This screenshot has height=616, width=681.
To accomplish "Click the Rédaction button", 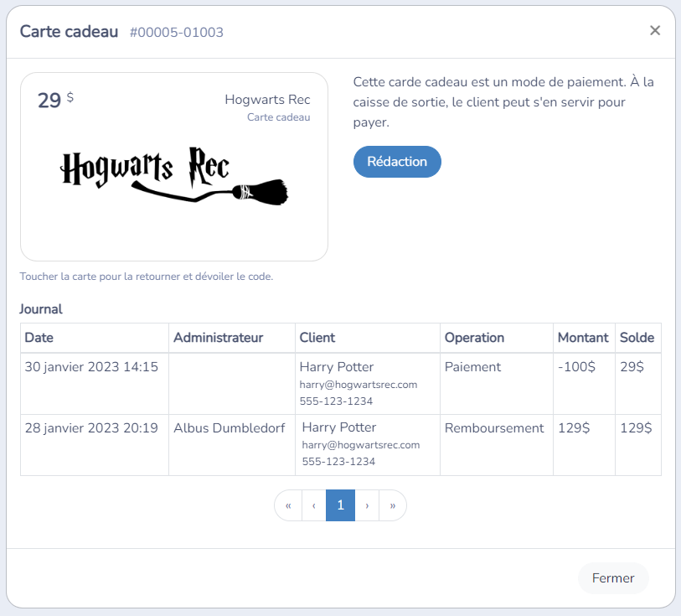I will [x=397, y=162].
